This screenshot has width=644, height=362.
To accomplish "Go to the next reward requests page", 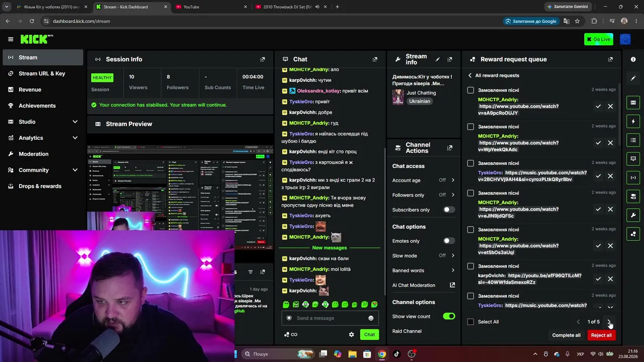I will coord(609,322).
